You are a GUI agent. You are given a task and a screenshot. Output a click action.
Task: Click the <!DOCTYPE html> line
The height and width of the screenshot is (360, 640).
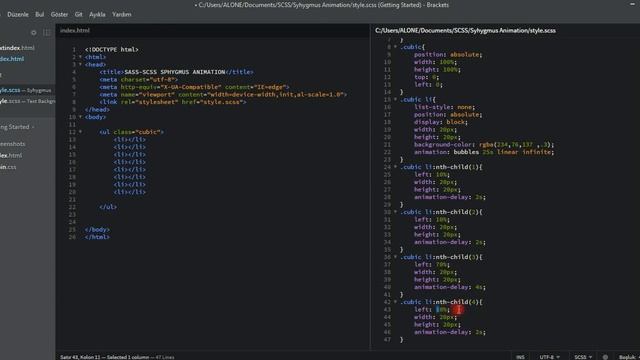(x=111, y=50)
